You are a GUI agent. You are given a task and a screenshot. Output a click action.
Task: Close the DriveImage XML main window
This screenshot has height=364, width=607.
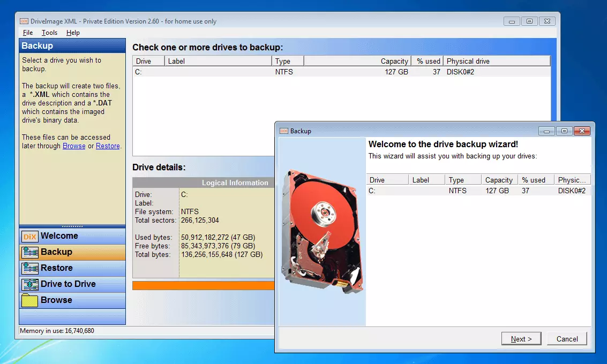pos(547,21)
